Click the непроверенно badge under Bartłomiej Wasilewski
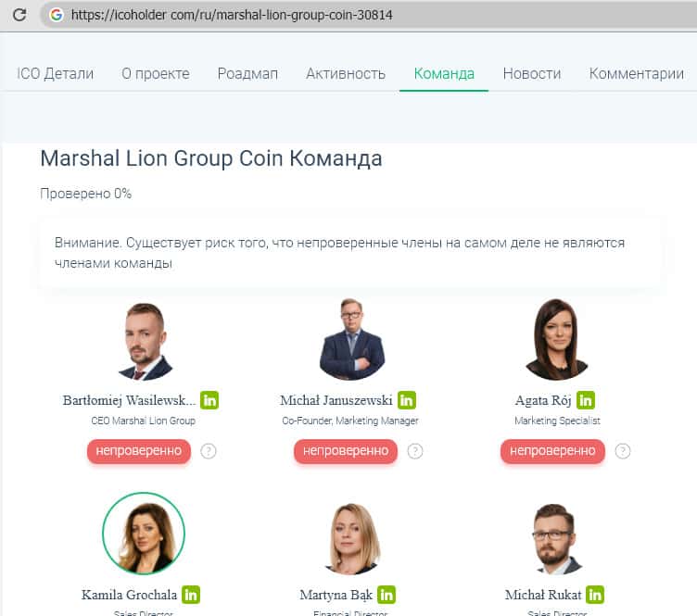697x616 pixels. 139,451
